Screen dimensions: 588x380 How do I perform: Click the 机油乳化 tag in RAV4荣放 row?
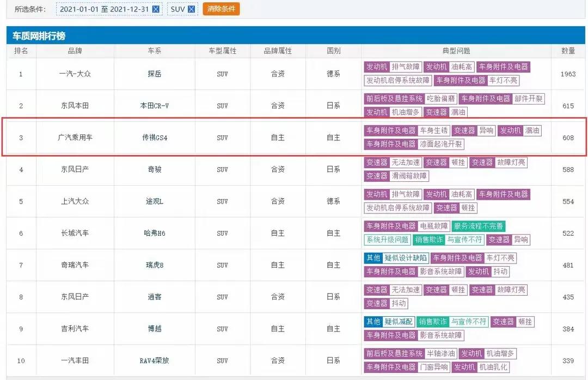click(493, 367)
